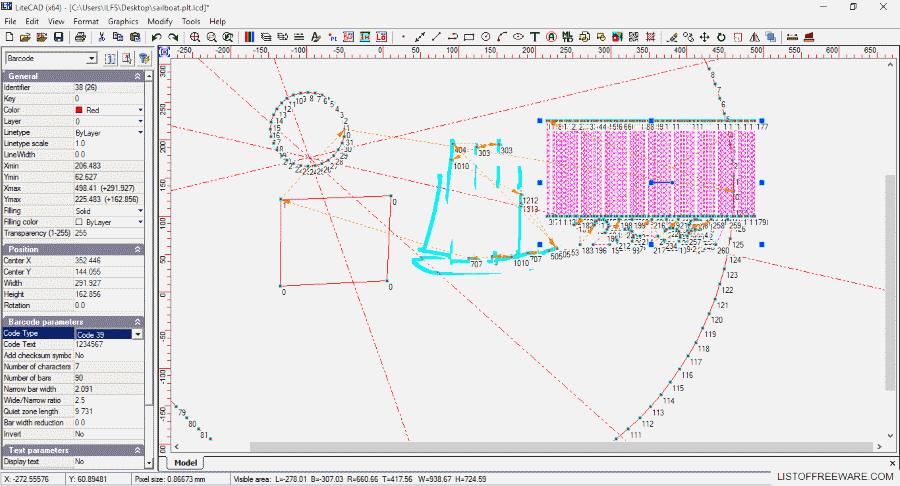Collapse the Barcode parameters section
The width and height of the screenshot is (900, 486).
(x=137, y=322)
